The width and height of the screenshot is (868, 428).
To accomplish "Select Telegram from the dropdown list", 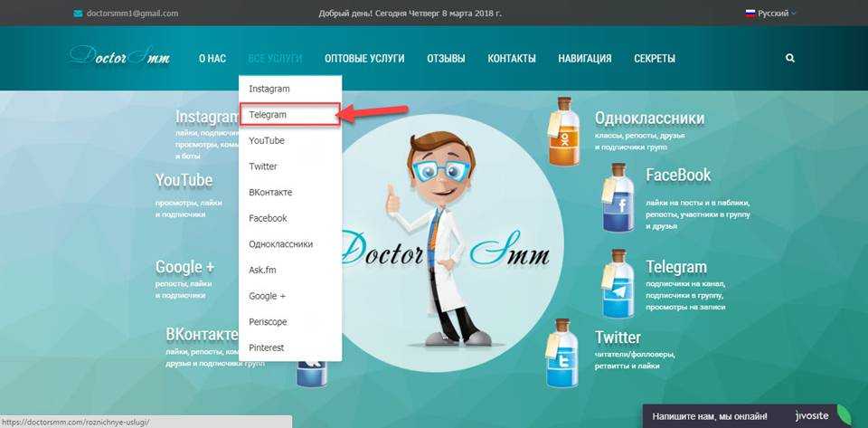I will (268, 115).
